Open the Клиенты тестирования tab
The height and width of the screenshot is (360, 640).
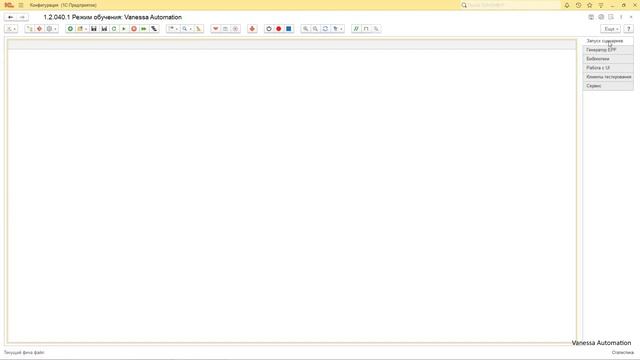pos(608,77)
